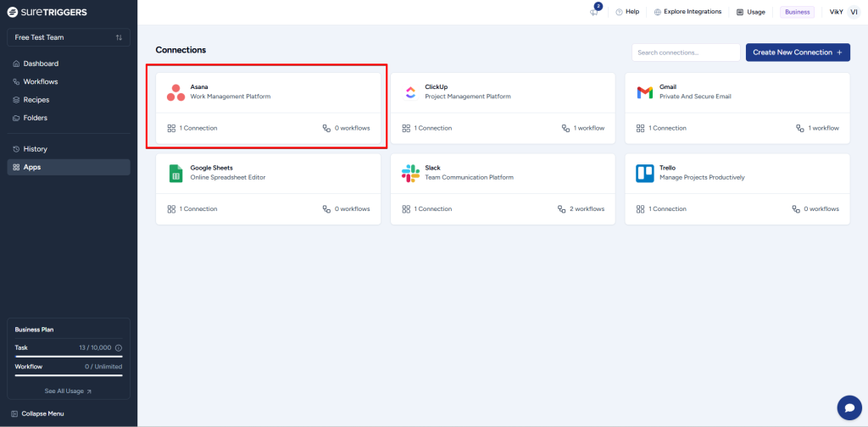This screenshot has height=427, width=868.
Task: Go to Workflows in the sidebar
Action: (40, 82)
